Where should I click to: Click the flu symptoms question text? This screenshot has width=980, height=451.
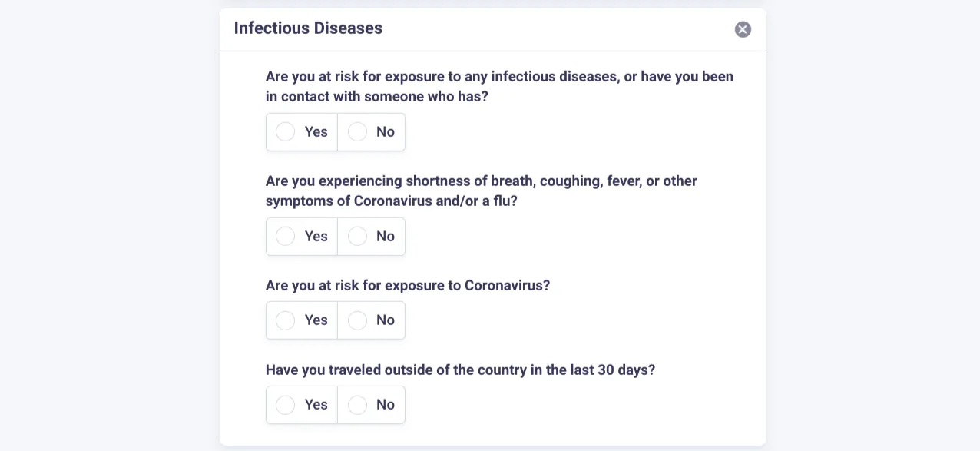(481, 191)
